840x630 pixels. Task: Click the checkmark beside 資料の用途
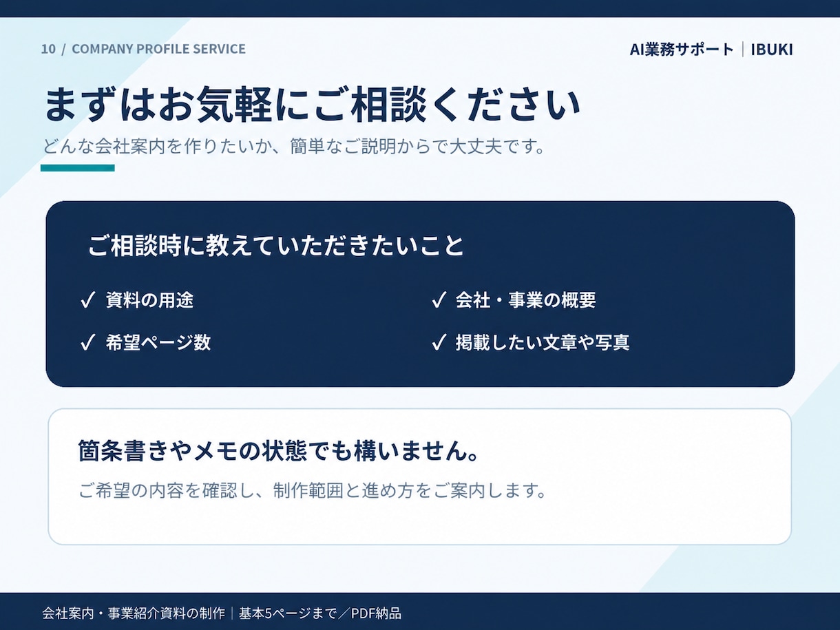pos(87,300)
